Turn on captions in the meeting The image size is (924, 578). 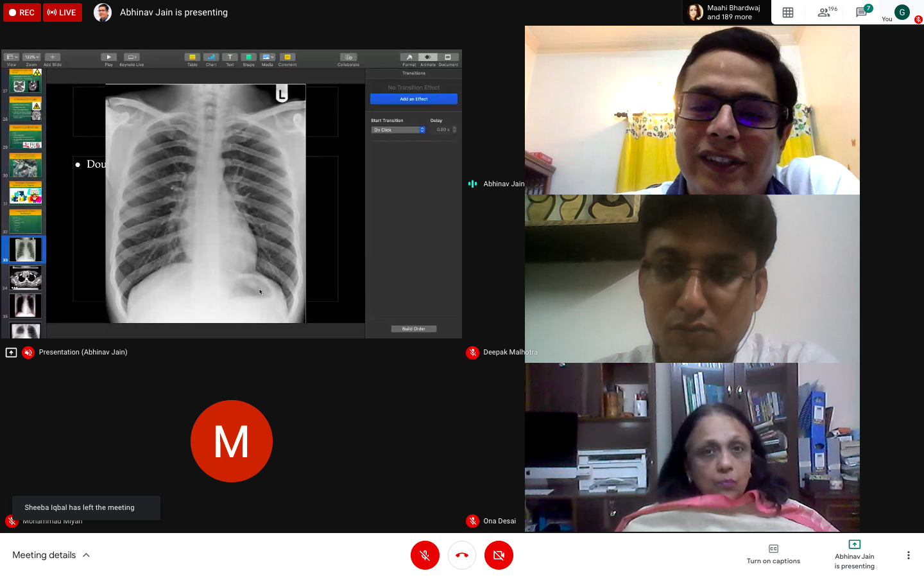point(773,555)
